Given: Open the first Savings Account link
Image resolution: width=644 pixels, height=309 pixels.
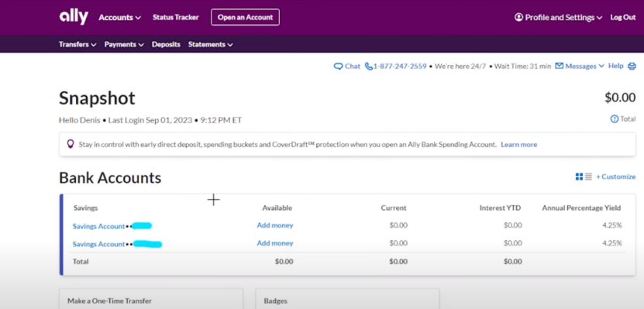Looking at the screenshot, I should pos(98,226).
